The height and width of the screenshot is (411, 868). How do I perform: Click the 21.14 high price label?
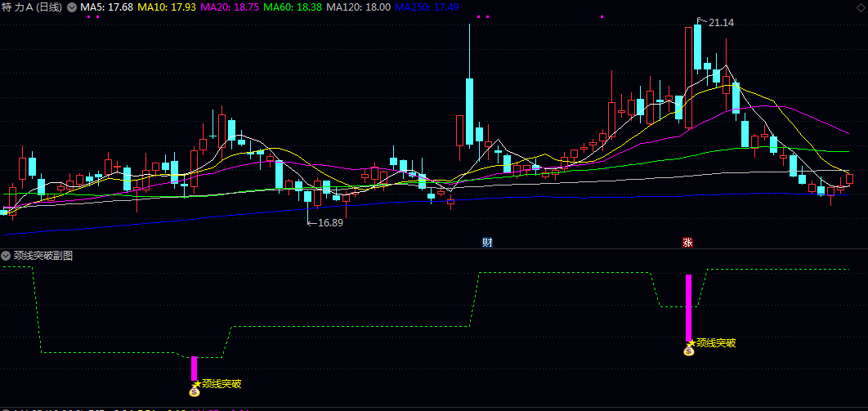[x=721, y=23]
